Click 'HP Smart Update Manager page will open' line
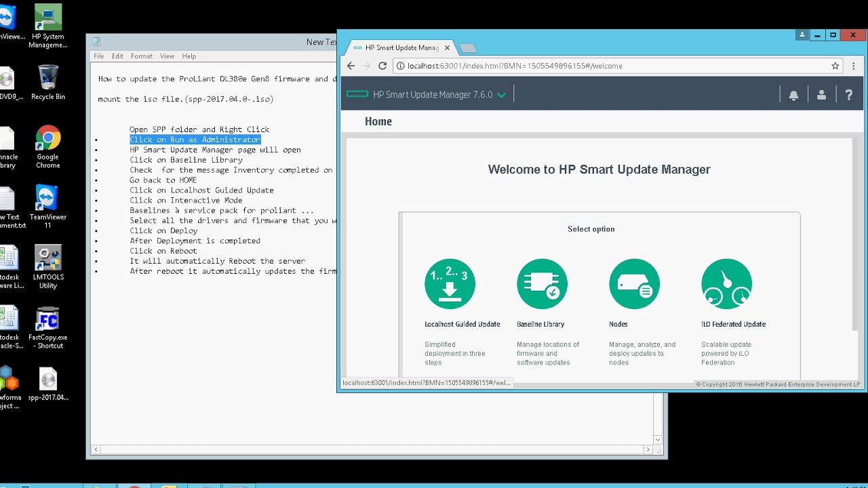868x488 pixels. pos(215,150)
